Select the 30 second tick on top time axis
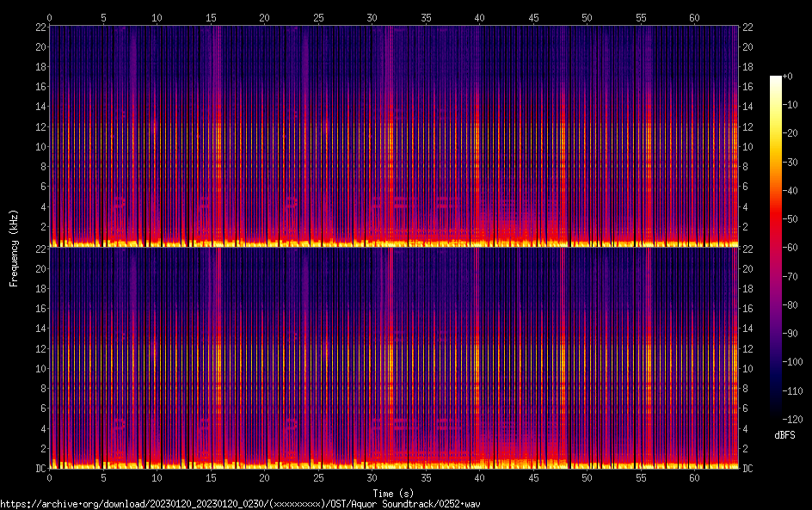This screenshot has width=812, height=510. point(372,17)
